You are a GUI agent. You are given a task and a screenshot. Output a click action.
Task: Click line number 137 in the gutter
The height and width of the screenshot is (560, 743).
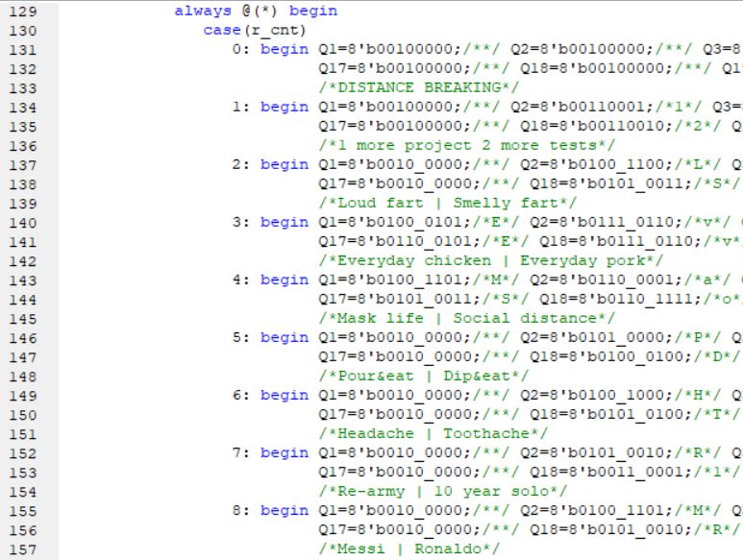[x=23, y=165]
